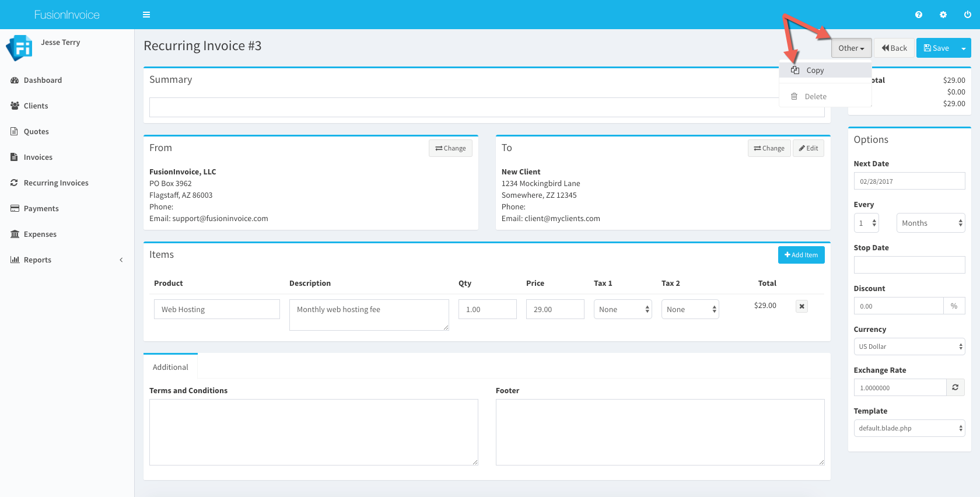Switch to the Additional tab
Image resolution: width=980 pixels, height=497 pixels.
point(170,367)
